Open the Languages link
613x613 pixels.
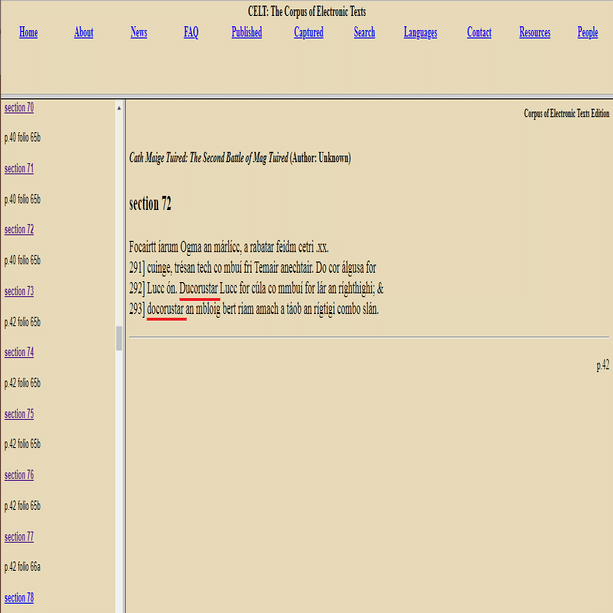[421, 32]
